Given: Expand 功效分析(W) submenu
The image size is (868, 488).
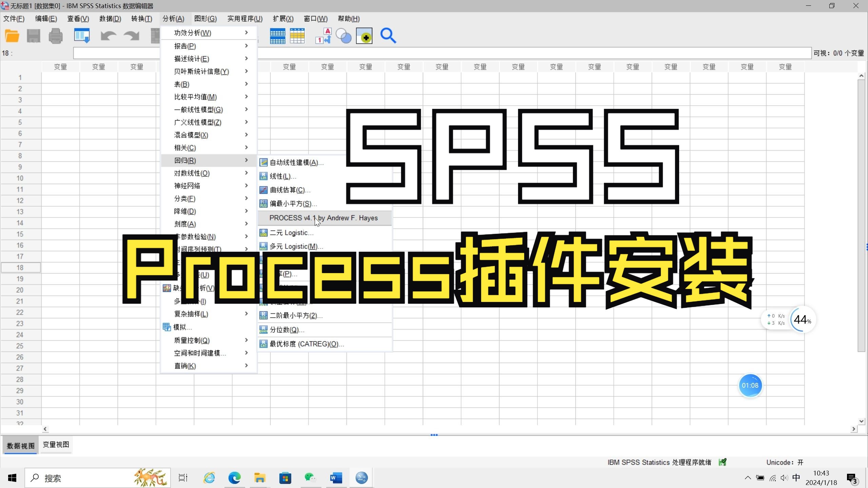Looking at the screenshot, I should [209, 33].
